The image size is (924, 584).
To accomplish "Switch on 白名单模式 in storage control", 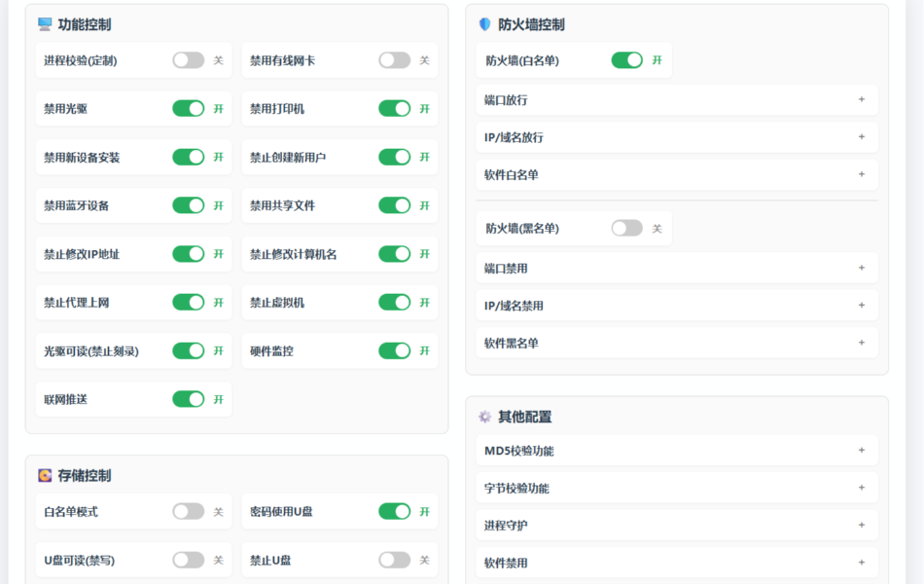I will pos(189,512).
